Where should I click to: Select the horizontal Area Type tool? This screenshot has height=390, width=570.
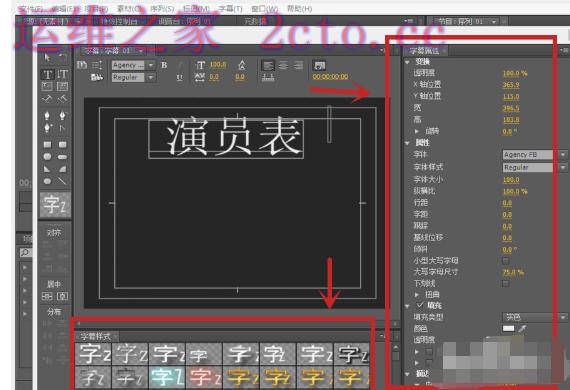pos(47,86)
